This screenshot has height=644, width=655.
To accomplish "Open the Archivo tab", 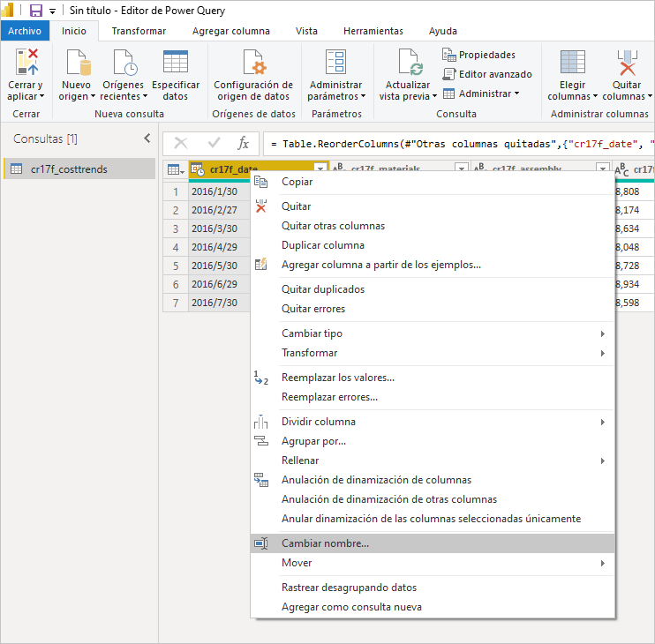I will pos(25,31).
